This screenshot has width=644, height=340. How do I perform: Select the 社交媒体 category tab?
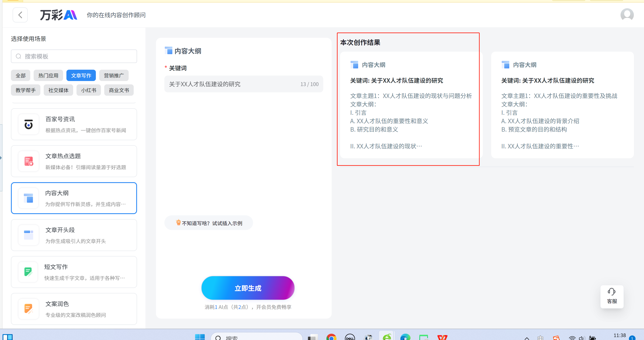tap(58, 90)
